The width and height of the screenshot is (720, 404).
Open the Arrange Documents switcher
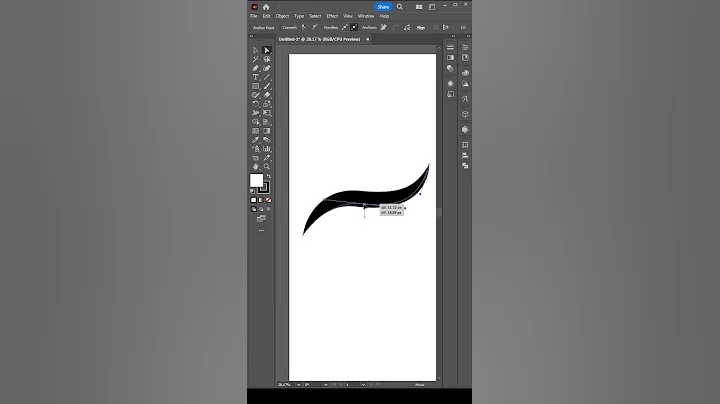[419, 7]
